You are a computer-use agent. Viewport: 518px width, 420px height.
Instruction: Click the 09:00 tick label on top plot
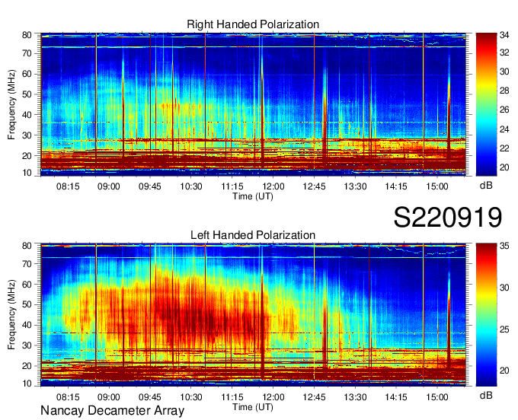[109, 186]
